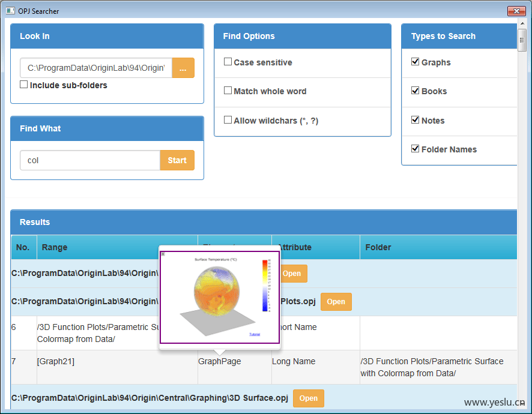
Task: Click the 3D Surface.opj file path text
Action: (150, 398)
